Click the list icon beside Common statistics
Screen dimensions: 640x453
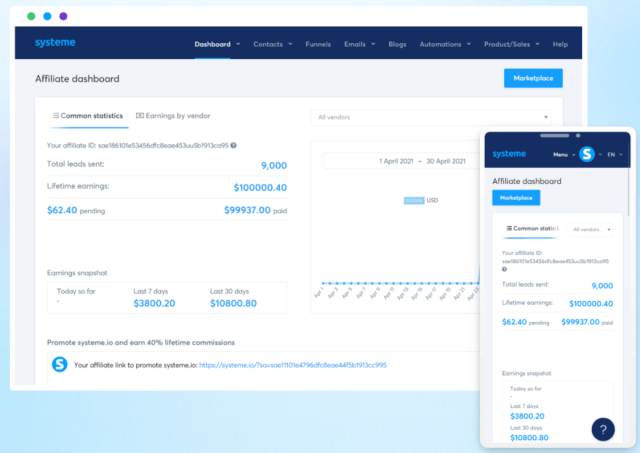click(x=56, y=116)
